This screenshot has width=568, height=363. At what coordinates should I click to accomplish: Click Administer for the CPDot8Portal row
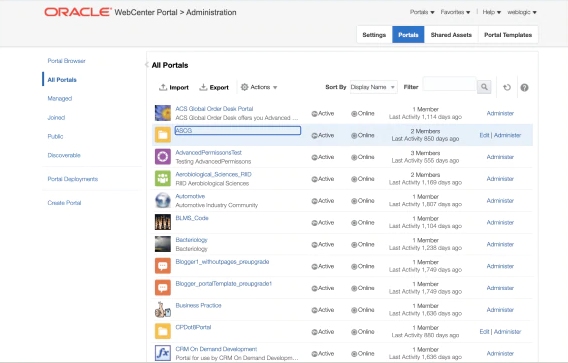(507, 331)
